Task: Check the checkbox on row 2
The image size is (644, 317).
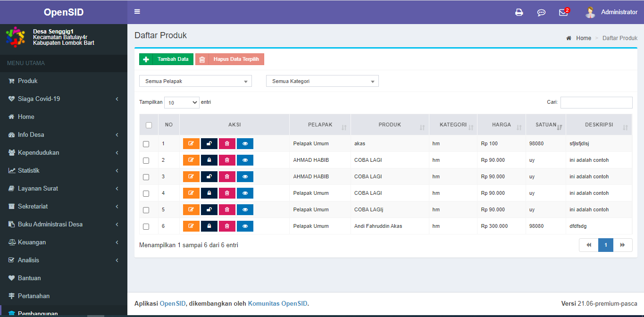Action: coord(146,159)
